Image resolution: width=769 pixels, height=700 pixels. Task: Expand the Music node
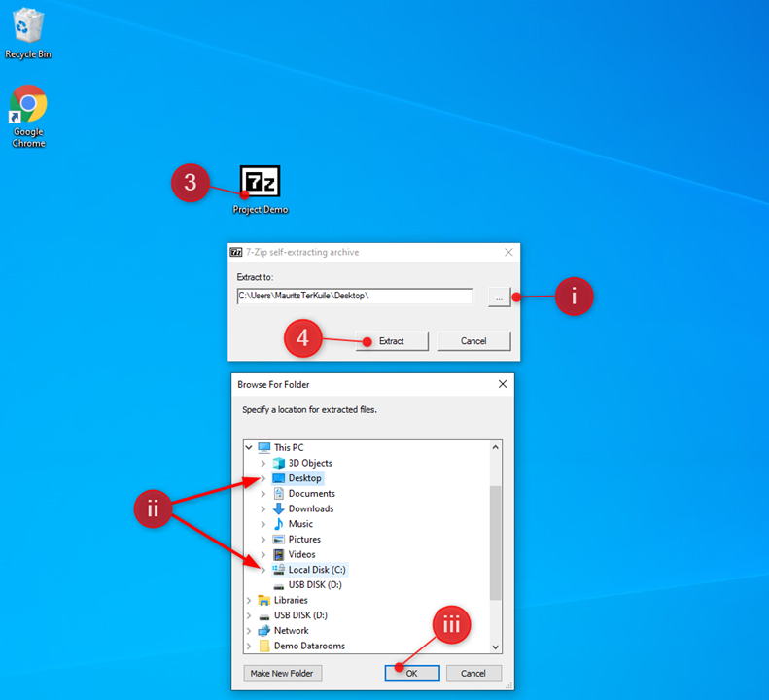(x=263, y=524)
